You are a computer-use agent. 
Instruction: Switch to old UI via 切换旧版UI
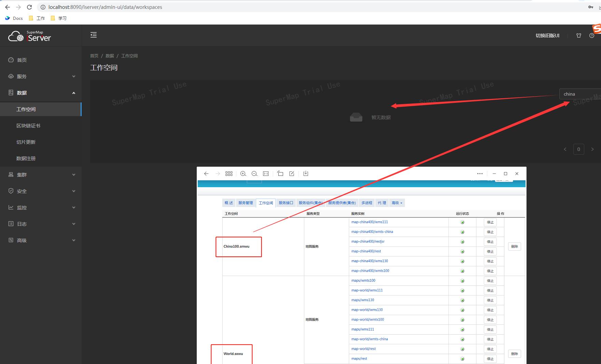click(x=547, y=36)
